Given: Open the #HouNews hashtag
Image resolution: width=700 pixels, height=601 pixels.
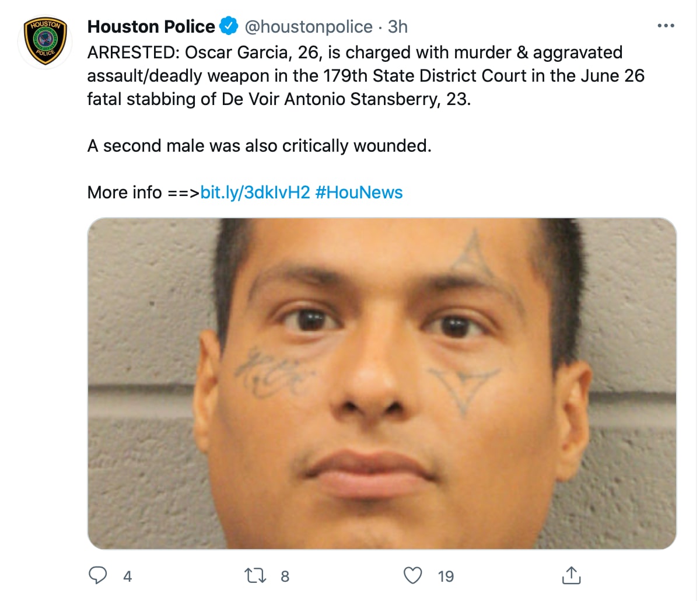Looking at the screenshot, I should click(x=359, y=193).
